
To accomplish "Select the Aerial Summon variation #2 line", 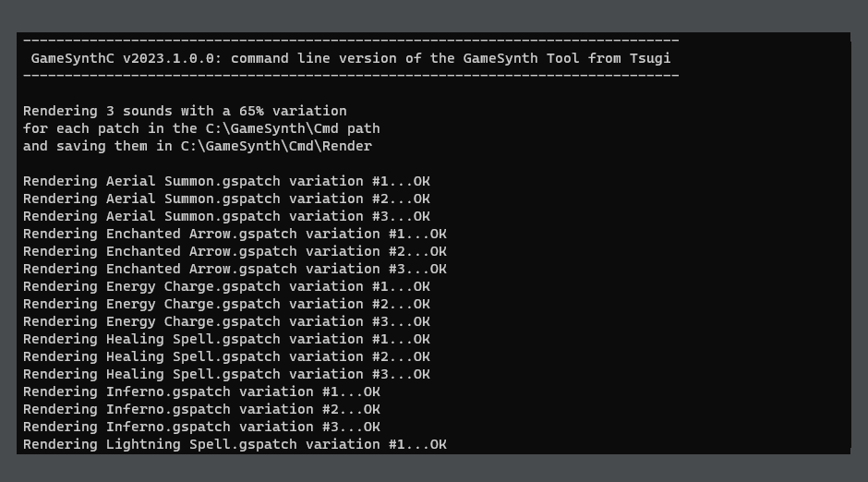I will 226,199.
